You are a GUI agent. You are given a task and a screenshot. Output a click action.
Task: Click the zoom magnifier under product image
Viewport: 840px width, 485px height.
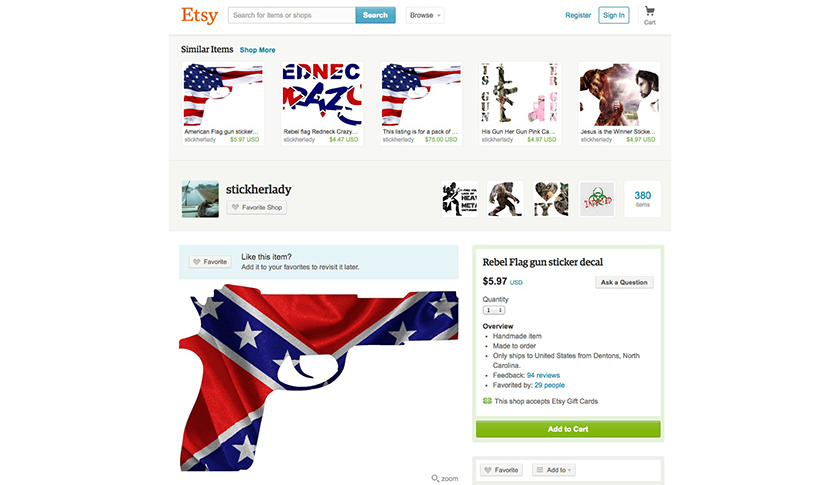click(x=445, y=478)
